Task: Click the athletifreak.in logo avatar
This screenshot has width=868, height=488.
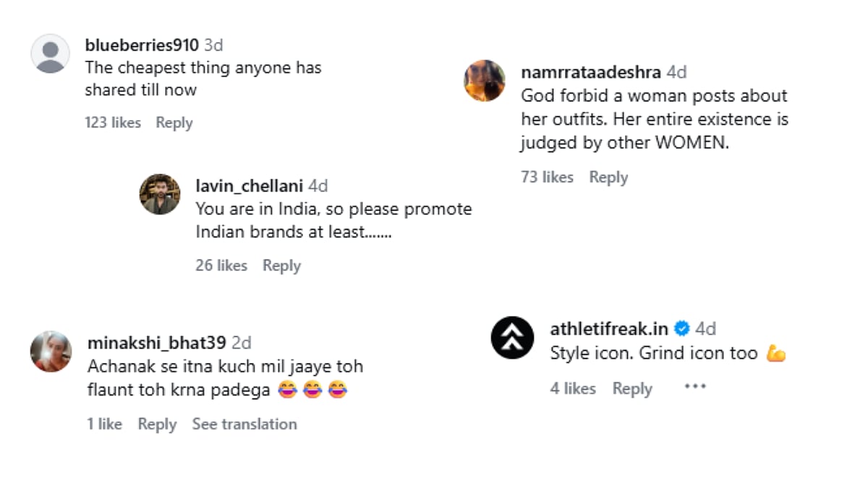Action: tap(512, 338)
